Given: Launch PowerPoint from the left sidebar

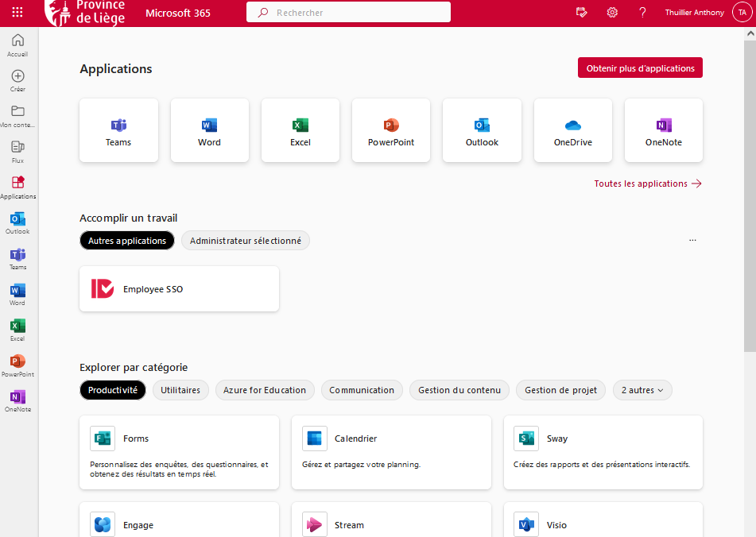Looking at the screenshot, I should point(17,365).
